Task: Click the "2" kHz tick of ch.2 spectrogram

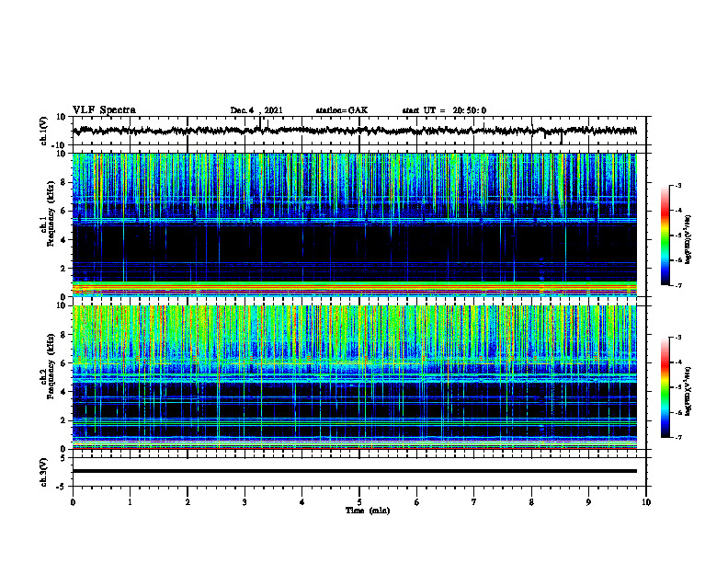Action: pos(63,420)
